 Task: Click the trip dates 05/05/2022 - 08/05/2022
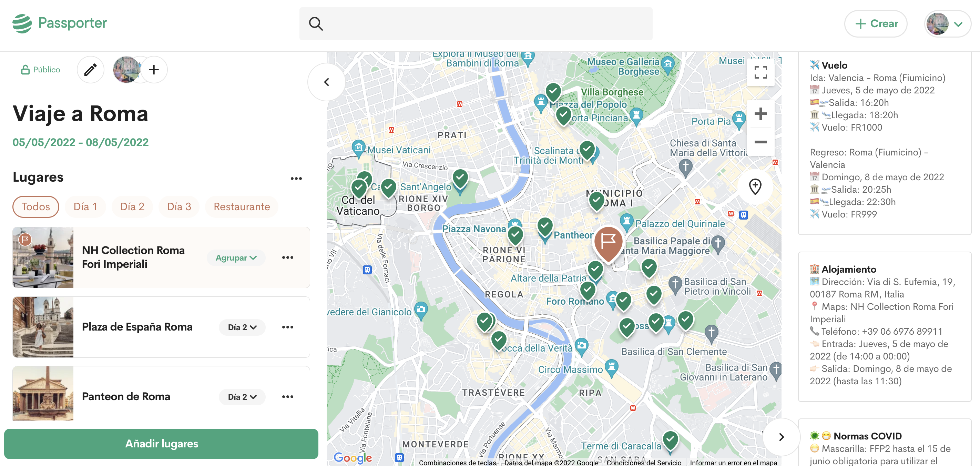pyautogui.click(x=81, y=142)
